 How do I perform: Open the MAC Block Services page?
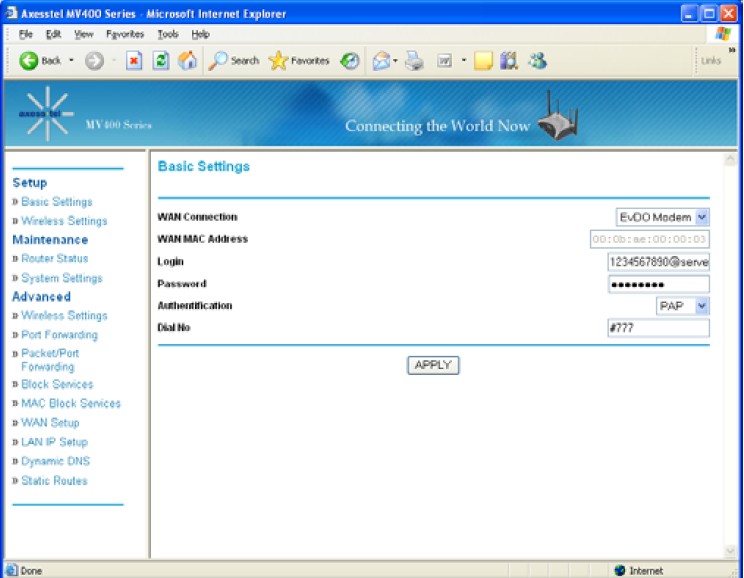(71, 403)
